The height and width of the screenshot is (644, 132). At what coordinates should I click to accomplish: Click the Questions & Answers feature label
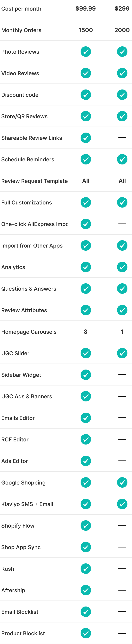coord(29,289)
